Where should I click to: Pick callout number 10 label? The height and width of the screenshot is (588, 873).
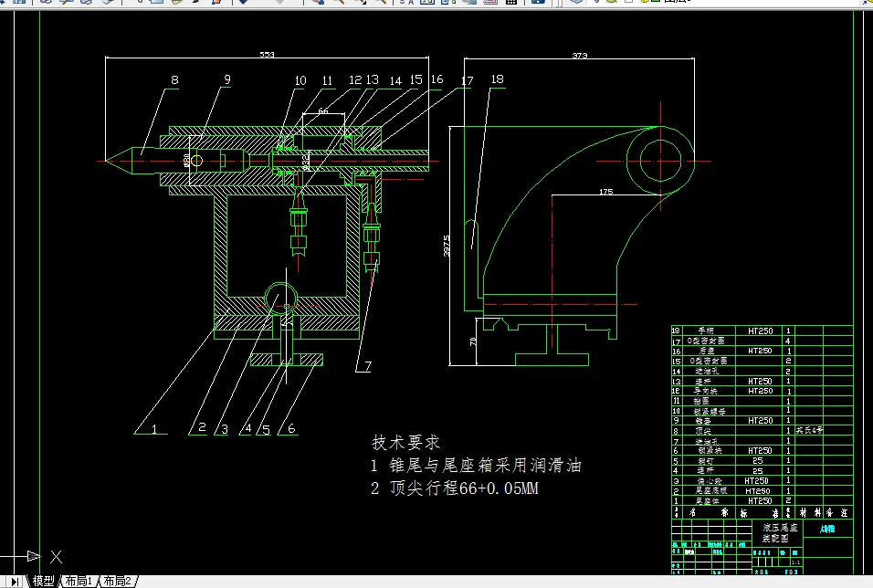click(x=300, y=80)
